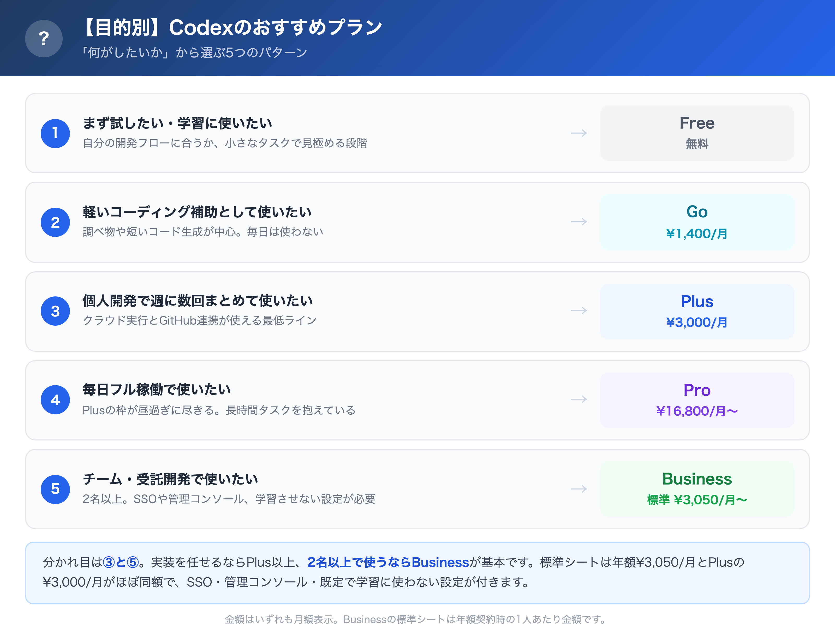The height and width of the screenshot is (644, 835).
Task: Select the Business 標準 ¥3,050/月〜 plan box
Action: click(697, 489)
